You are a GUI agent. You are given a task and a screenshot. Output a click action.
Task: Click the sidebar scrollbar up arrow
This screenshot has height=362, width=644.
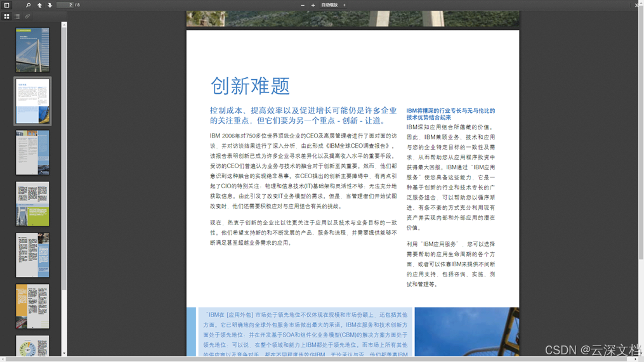click(64, 25)
